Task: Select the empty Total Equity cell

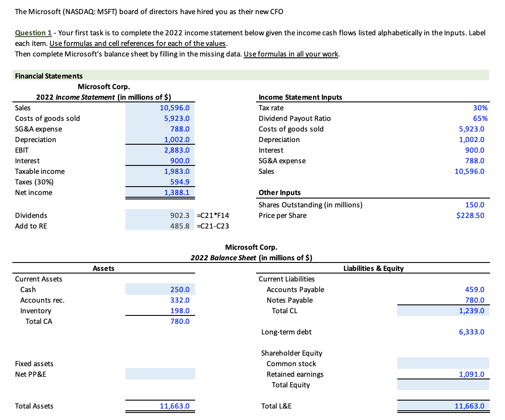Action: 443,384
